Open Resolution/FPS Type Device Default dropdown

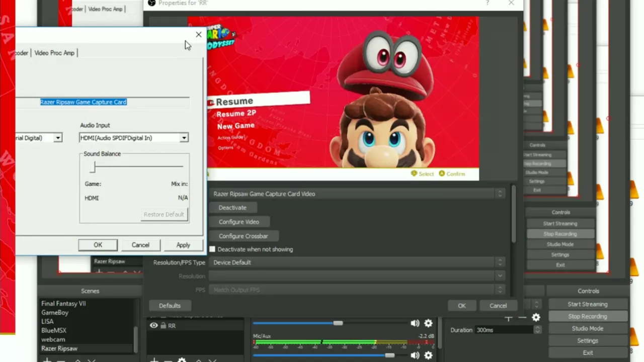357,262
